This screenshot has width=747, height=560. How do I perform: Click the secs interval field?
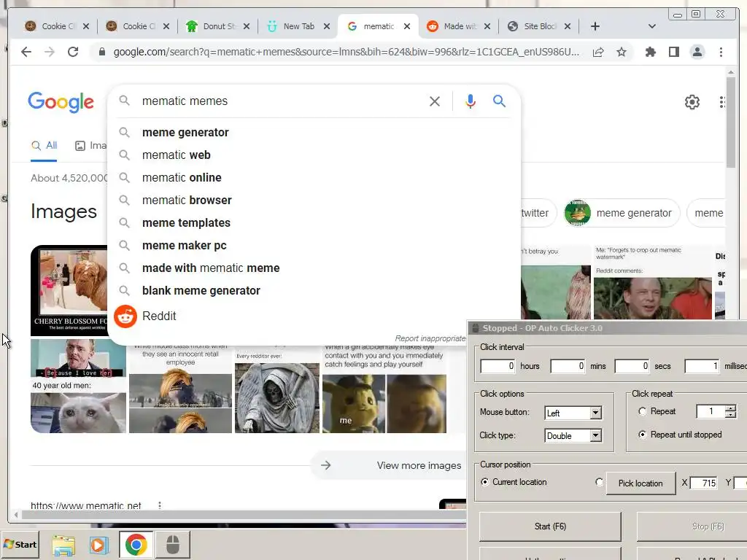click(632, 366)
